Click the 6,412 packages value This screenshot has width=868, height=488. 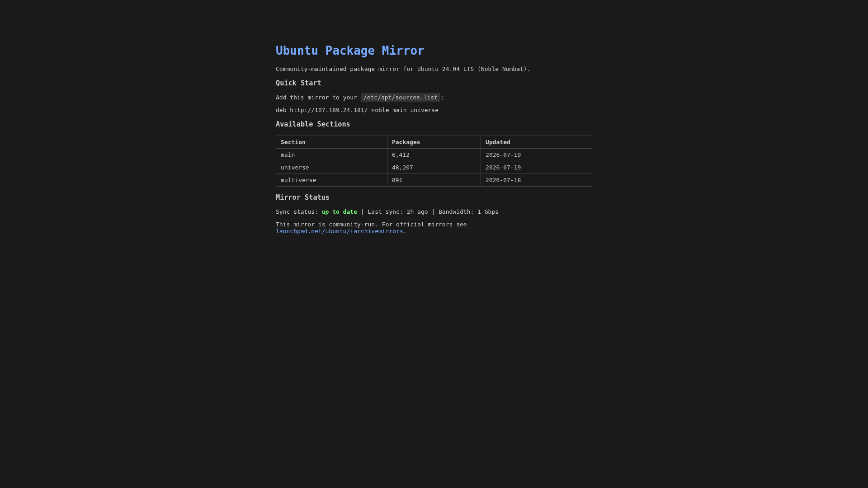(401, 155)
